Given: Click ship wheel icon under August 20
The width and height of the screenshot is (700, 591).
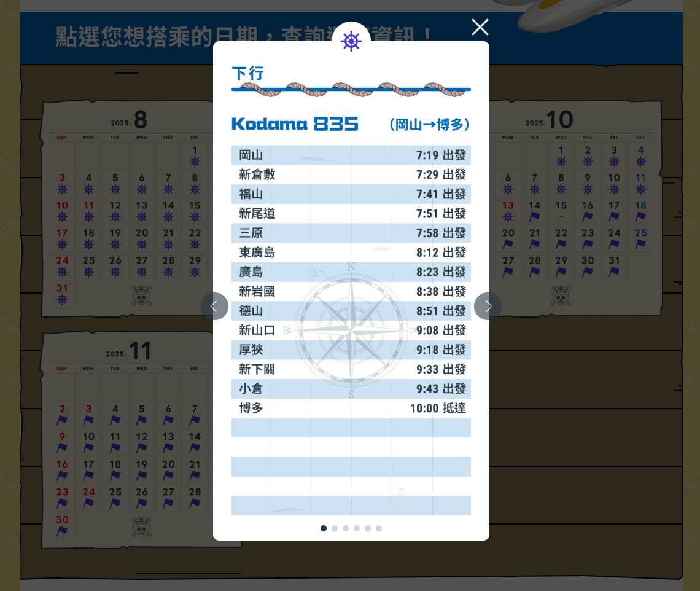Looking at the screenshot, I should click(x=141, y=245).
